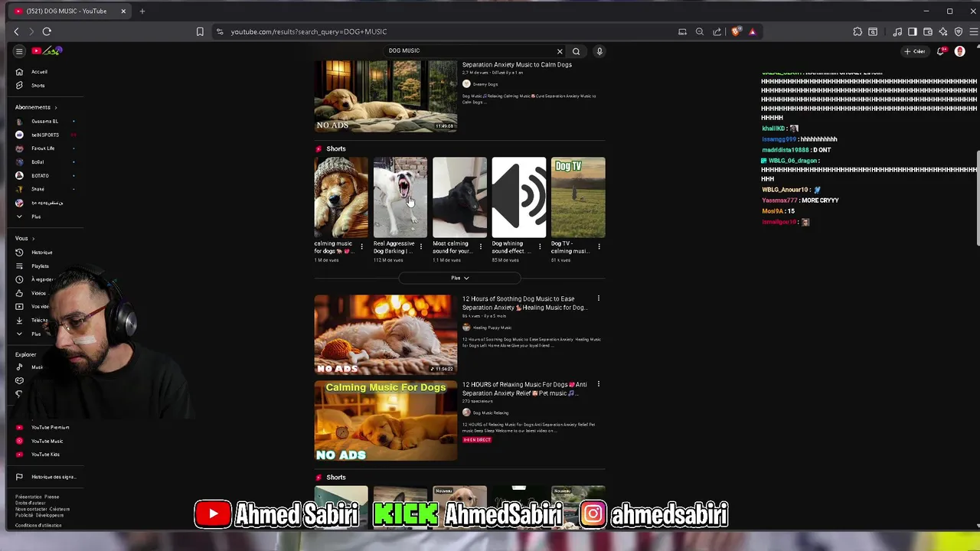Open Playlists in the sidebar

click(41, 266)
